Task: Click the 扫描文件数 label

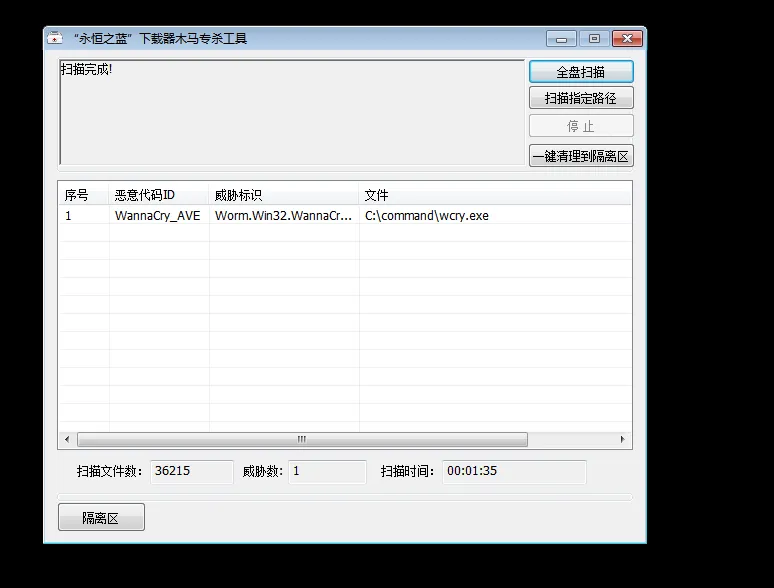Action: (110, 471)
